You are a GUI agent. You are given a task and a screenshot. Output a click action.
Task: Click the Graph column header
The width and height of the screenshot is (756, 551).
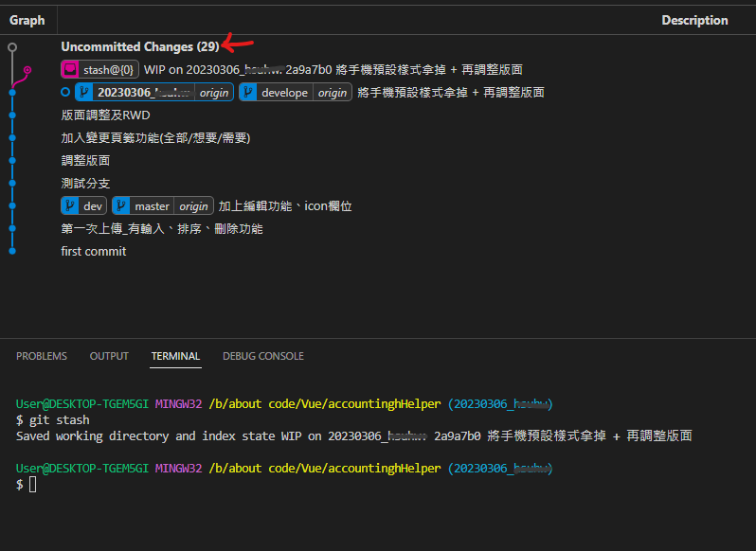[27, 20]
